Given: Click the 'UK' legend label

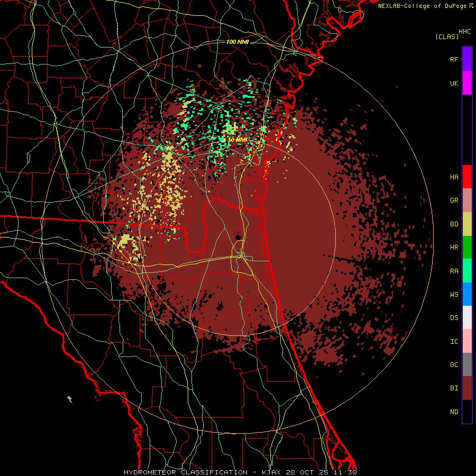Looking at the screenshot, I should [x=454, y=83].
